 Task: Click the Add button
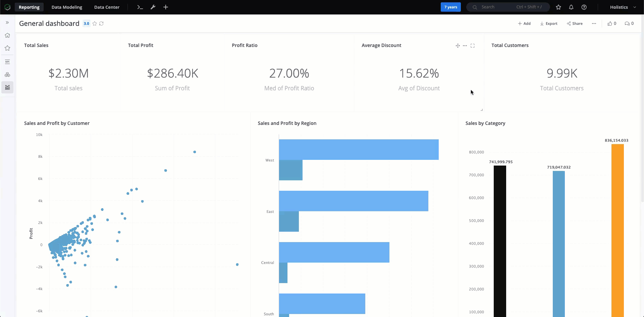[524, 24]
